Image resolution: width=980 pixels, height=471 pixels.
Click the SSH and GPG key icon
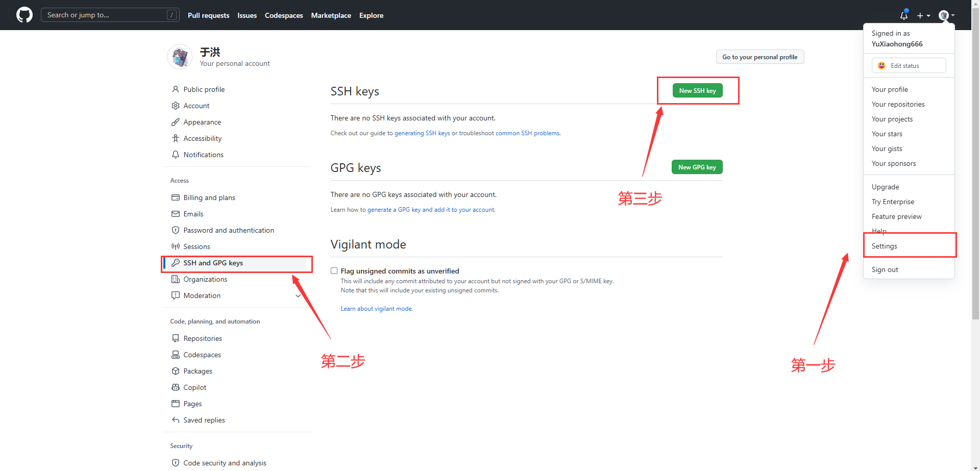point(176,263)
